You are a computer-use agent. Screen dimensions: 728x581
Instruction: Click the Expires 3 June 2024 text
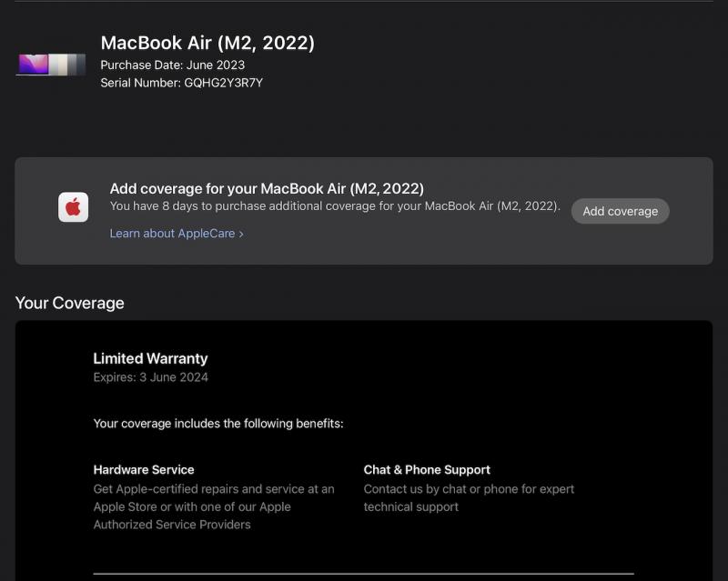click(150, 377)
